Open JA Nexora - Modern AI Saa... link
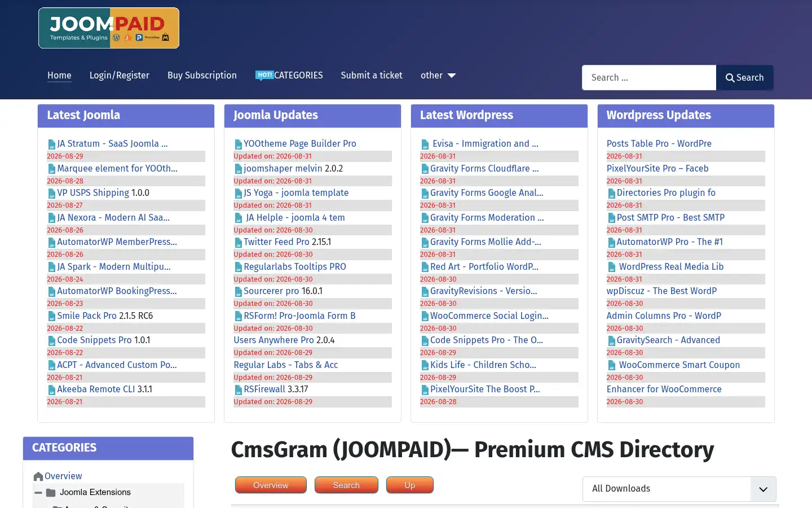The width and height of the screenshot is (812, 508). [x=113, y=217]
